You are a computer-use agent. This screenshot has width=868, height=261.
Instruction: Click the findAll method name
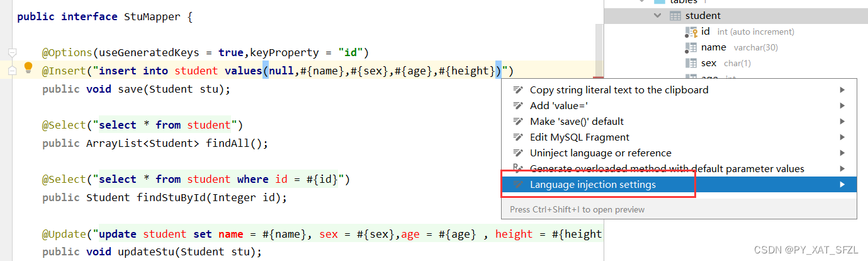[x=228, y=144]
